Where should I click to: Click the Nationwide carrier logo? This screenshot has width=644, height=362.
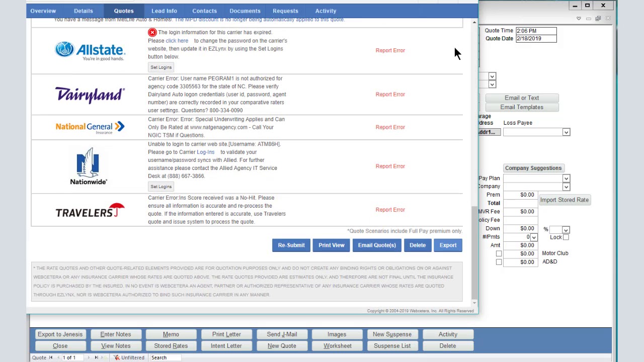pos(89,166)
